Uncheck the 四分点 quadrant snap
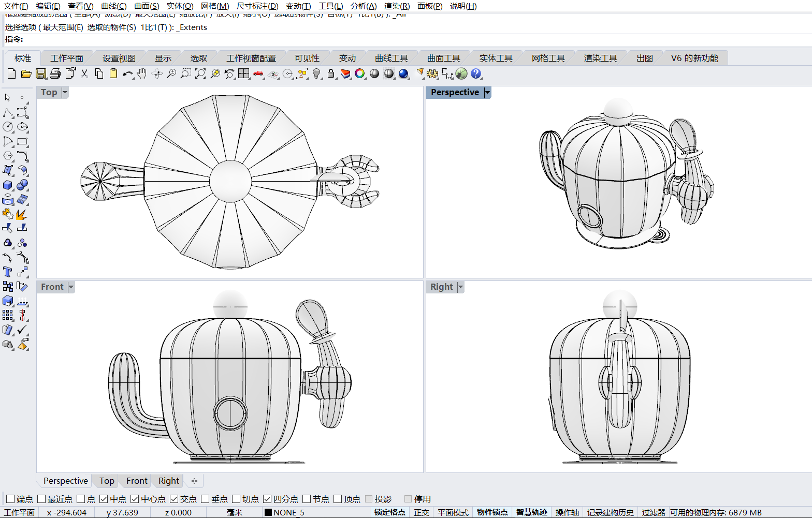The image size is (812, 518). click(267, 499)
